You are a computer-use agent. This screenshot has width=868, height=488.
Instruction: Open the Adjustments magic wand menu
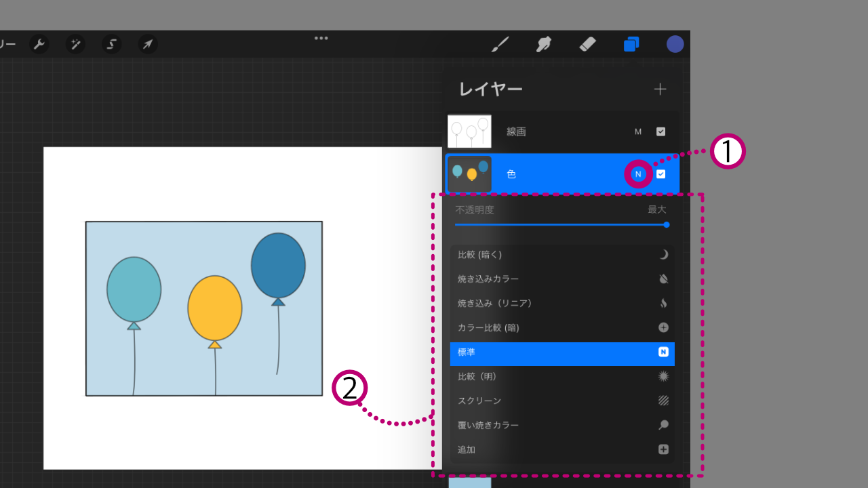coord(75,45)
